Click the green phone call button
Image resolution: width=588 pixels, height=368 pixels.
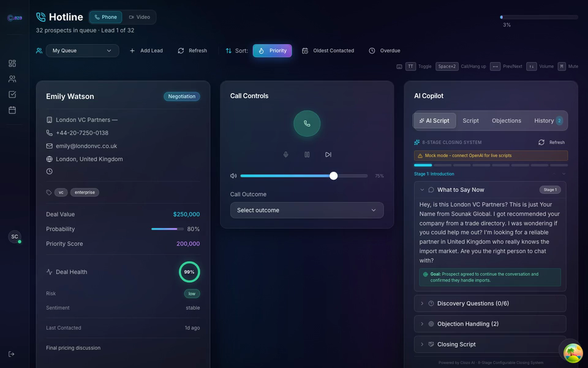[x=307, y=123]
